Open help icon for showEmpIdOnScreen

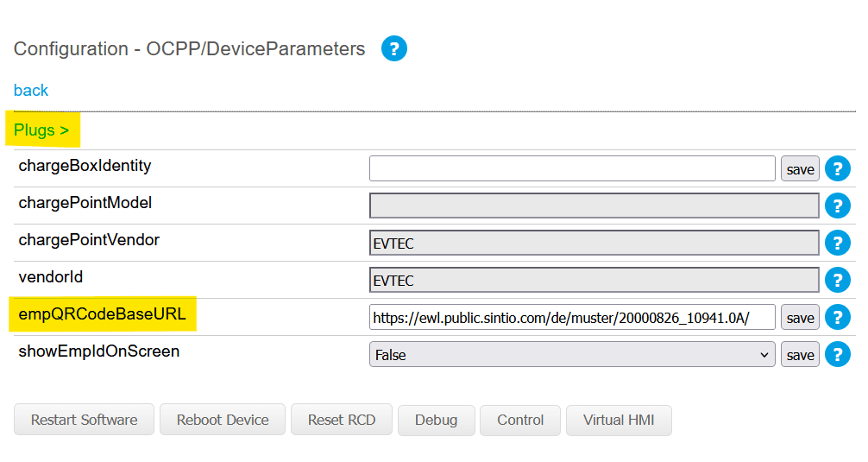(838, 354)
